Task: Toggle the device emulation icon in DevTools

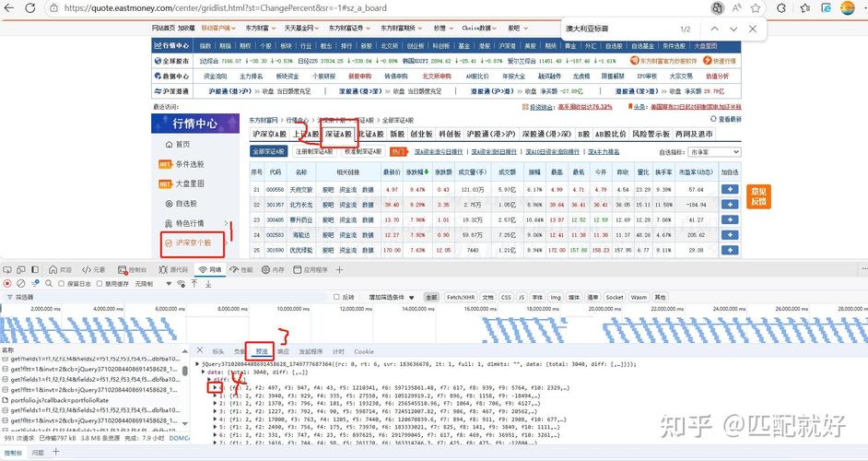Action: coord(21,270)
